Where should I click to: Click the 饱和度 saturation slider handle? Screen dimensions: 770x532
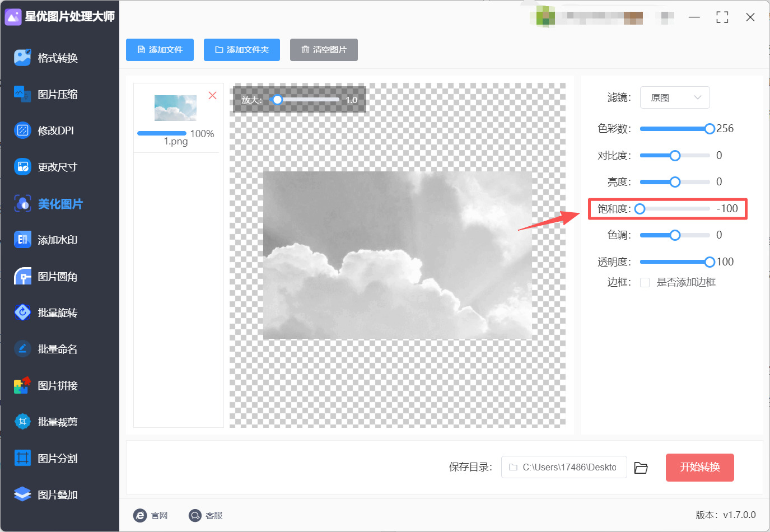click(640, 209)
